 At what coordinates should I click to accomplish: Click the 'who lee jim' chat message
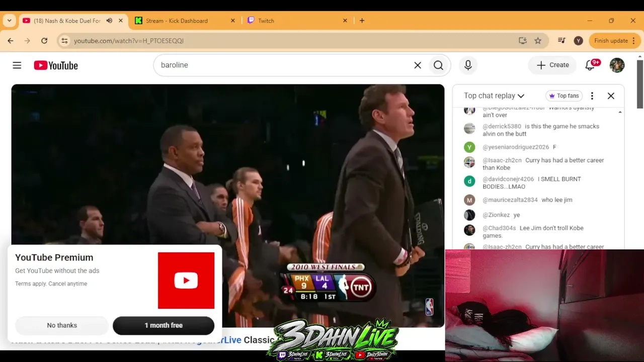[x=557, y=200]
